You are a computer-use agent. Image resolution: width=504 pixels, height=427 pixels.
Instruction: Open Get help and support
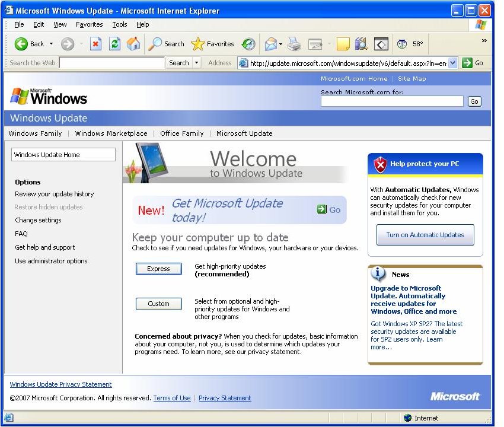point(44,247)
